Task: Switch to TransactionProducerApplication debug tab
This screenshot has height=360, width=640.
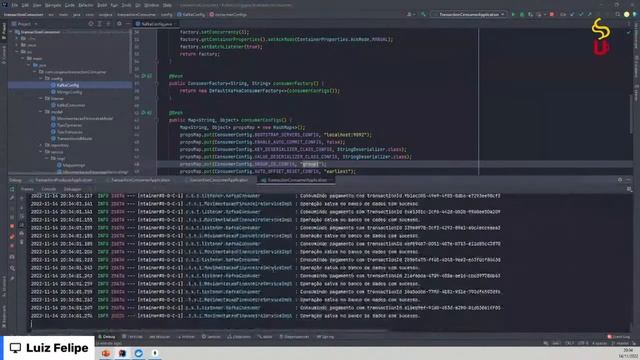Action: 64,180
